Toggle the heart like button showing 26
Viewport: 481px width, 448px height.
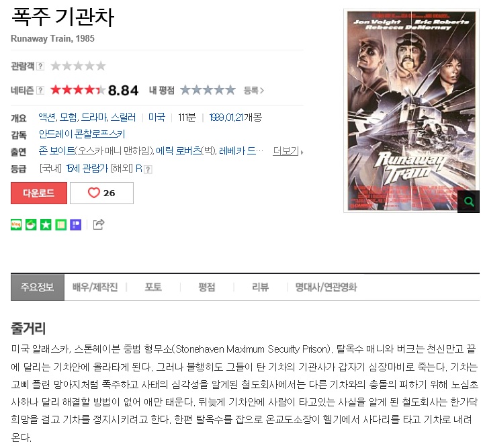pyautogui.click(x=101, y=193)
